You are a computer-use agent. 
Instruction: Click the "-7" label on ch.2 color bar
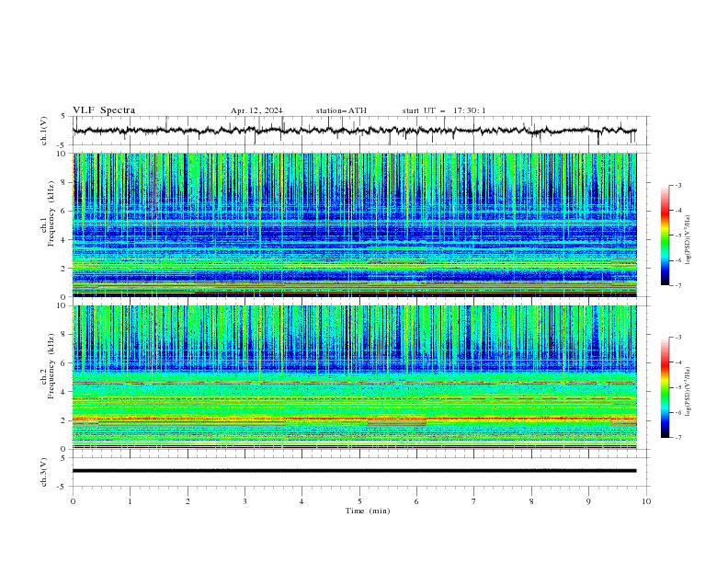pos(678,438)
